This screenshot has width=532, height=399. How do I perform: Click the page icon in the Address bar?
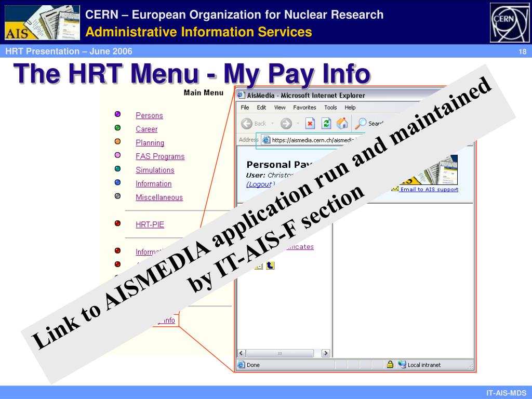267,140
